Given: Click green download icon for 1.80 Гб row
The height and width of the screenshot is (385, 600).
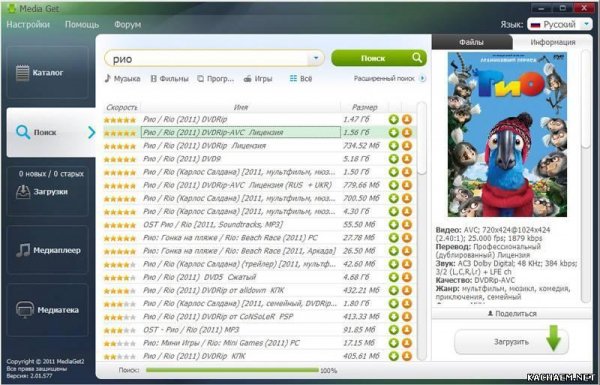Looking at the screenshot, I should pos(394,303).
